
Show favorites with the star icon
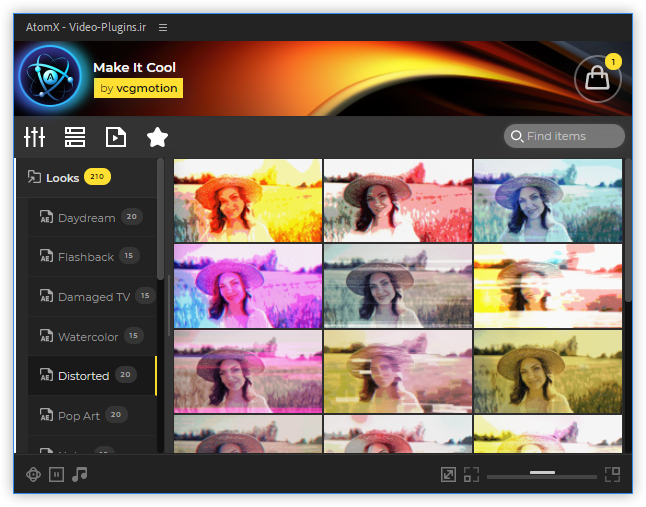(x=157, y=137)
